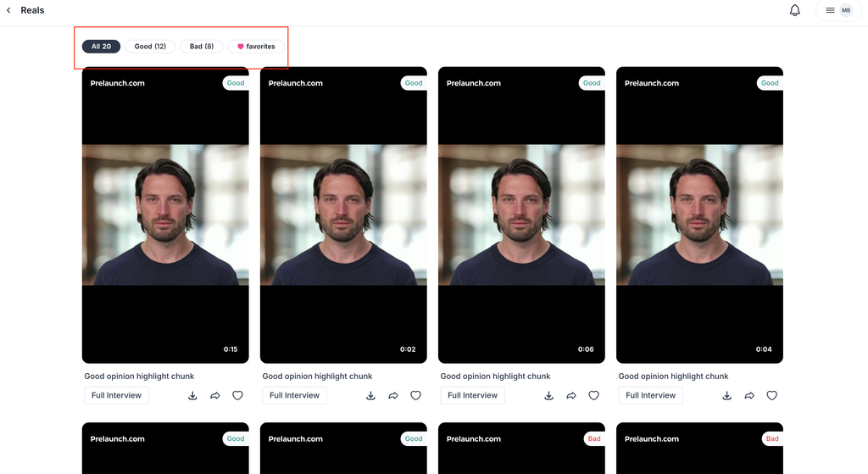Download the fourth video (0:04)

(x=726, y=395)
